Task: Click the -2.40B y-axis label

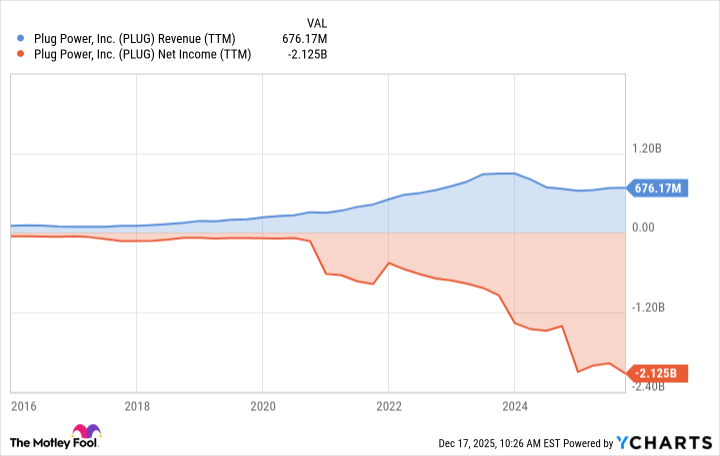Action: coord(646,386)
